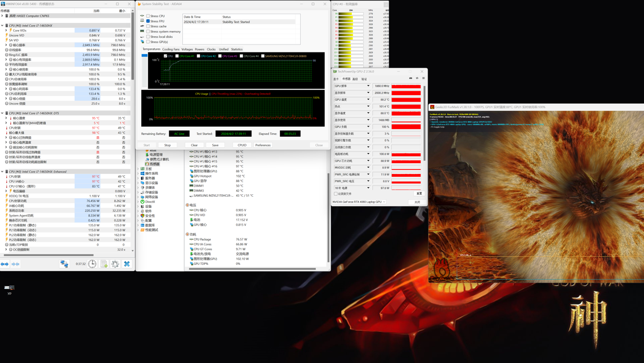Screen dimensions: 644x363
Task: Switch to the Statistics tab in AIDA64
Action: 237,49
